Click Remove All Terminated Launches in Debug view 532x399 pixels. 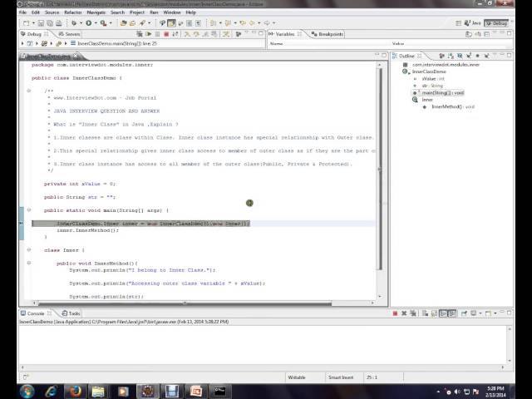[x=139, y=34]
